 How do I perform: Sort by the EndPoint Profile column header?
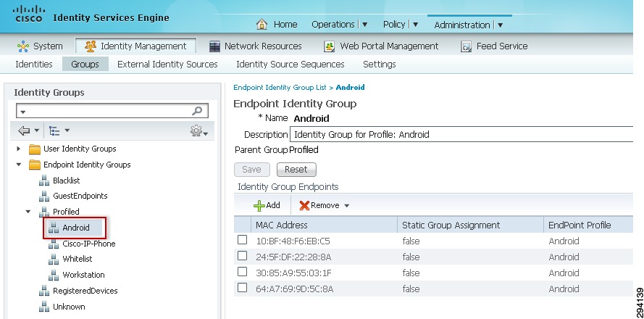coord(580,225)
